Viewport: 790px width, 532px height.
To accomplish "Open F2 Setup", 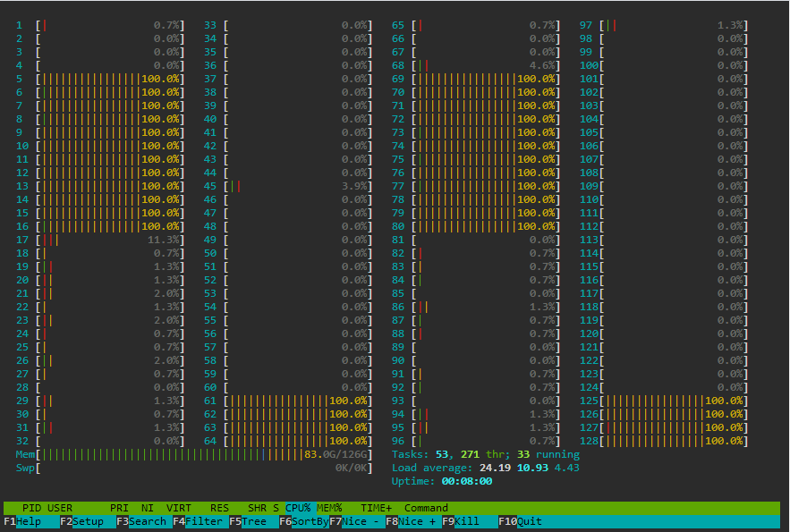I will pos(88,521).
